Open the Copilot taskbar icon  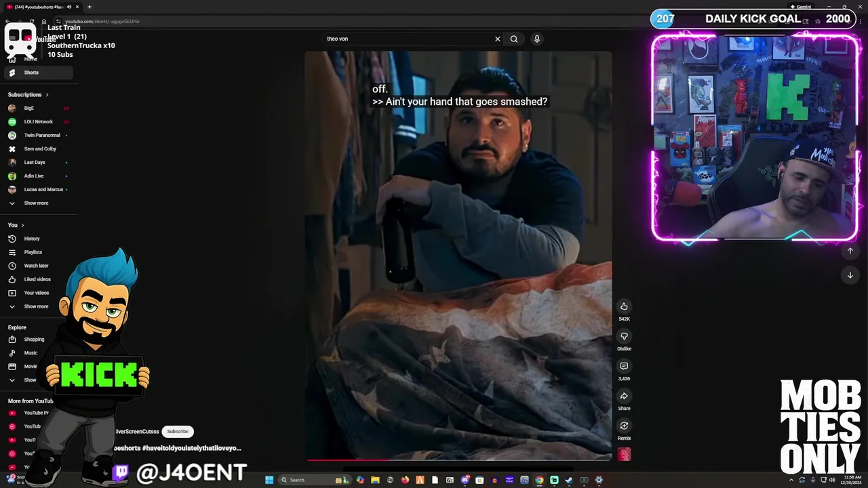click(360, 480)
